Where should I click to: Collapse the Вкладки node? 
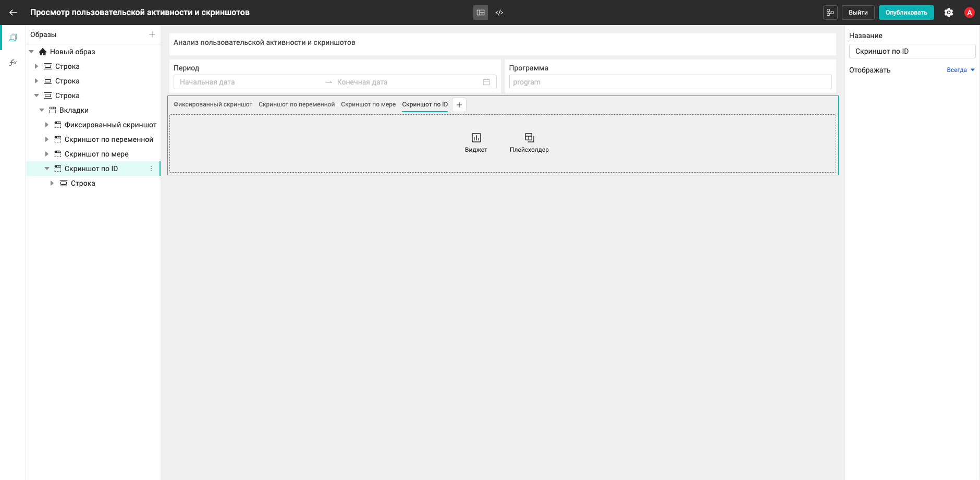pos(42,110)
